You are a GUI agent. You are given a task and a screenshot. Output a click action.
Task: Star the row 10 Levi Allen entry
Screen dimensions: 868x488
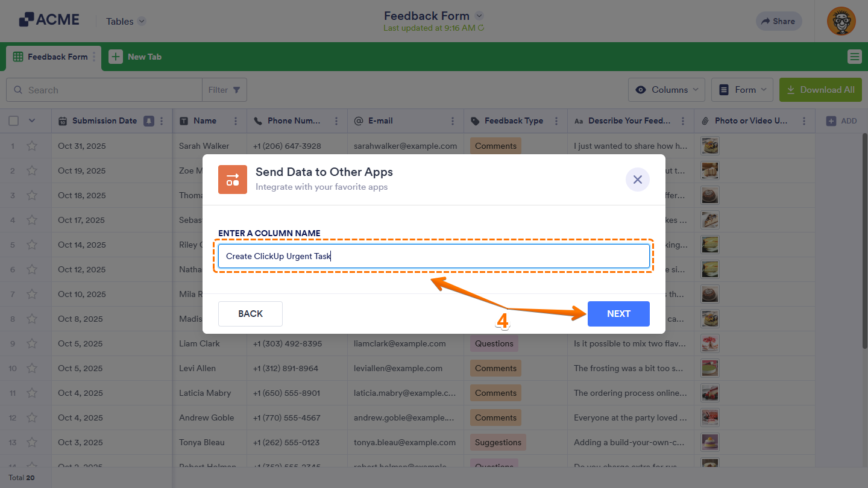tap(32, 368)
